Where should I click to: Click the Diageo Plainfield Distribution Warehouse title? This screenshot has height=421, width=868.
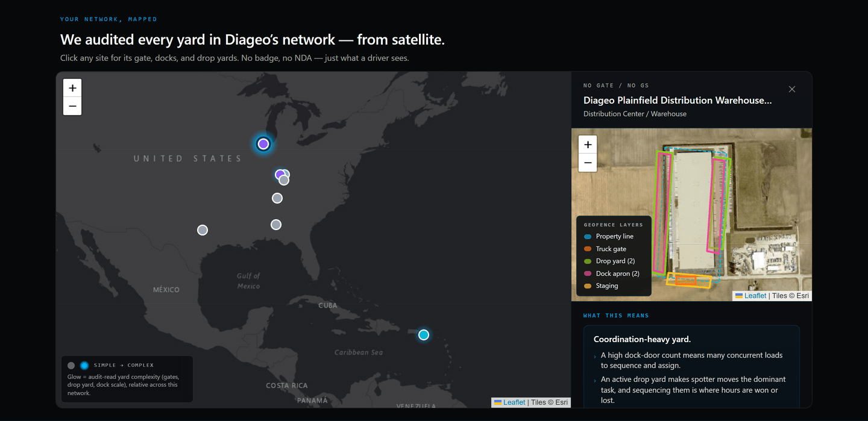(x=678, y=101)
